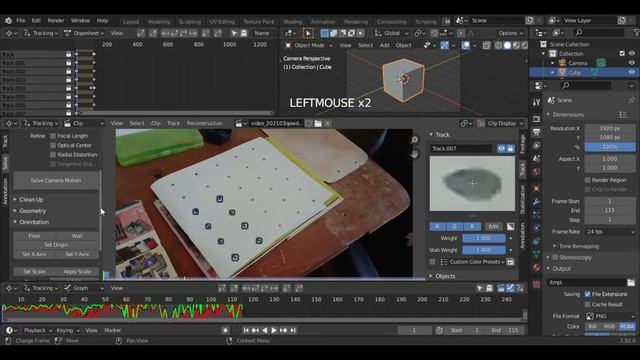The height and width of the screenshot is (360, 640).
Task: Open the View Layer properties tab
Action: click(x=536, y=145)
